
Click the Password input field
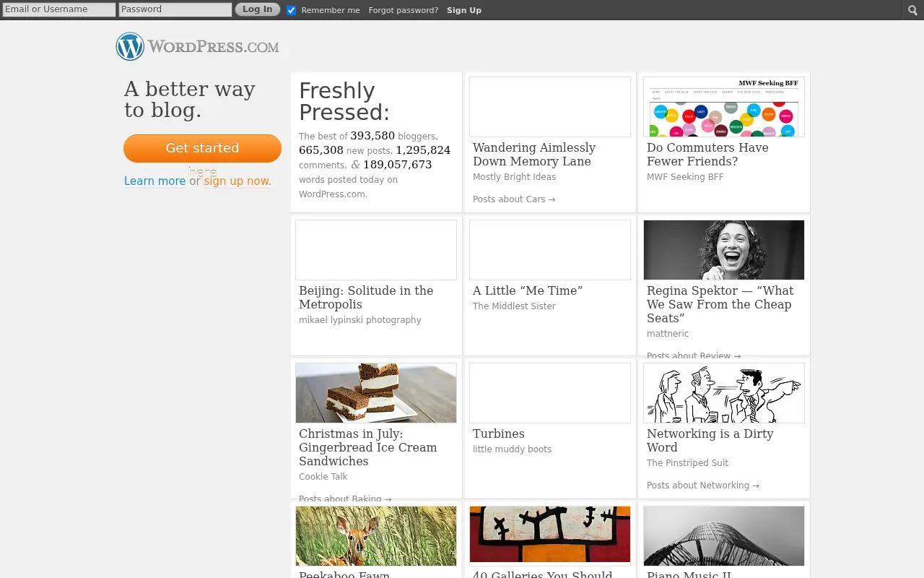click(175, 9)
